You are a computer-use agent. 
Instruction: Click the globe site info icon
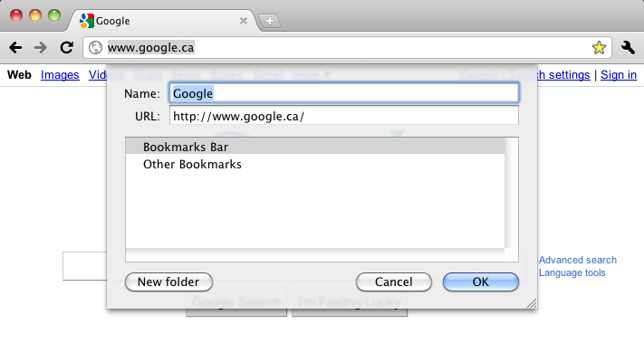95,48
